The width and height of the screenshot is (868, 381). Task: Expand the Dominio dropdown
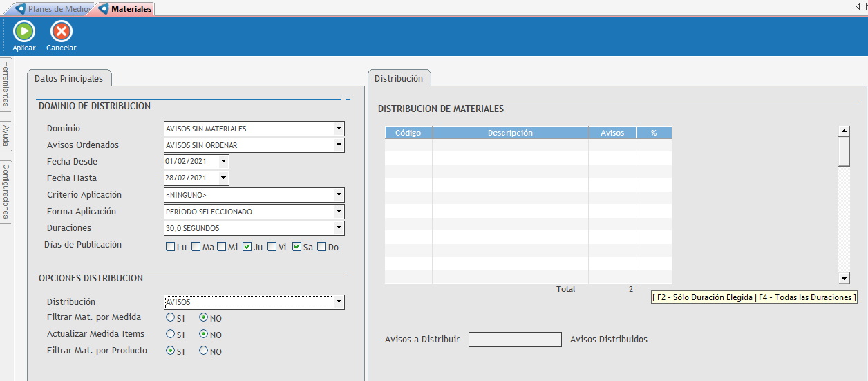point(339,129)
